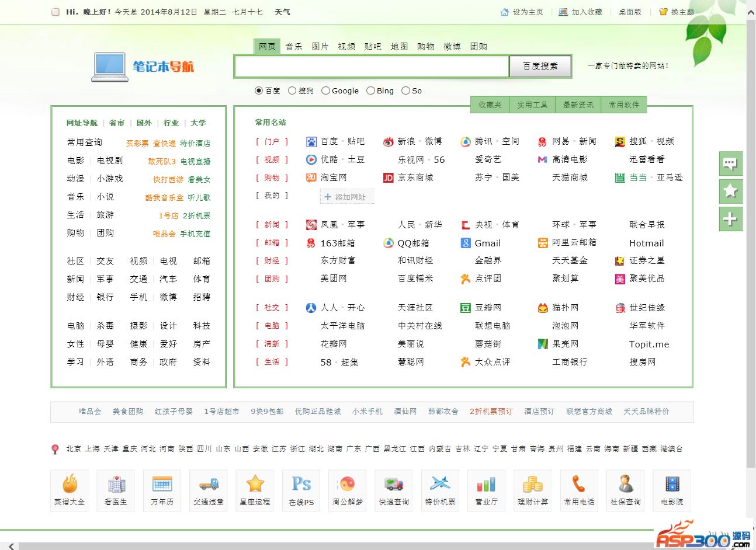Open the feedback chat bubble sidebar icon

730,164
